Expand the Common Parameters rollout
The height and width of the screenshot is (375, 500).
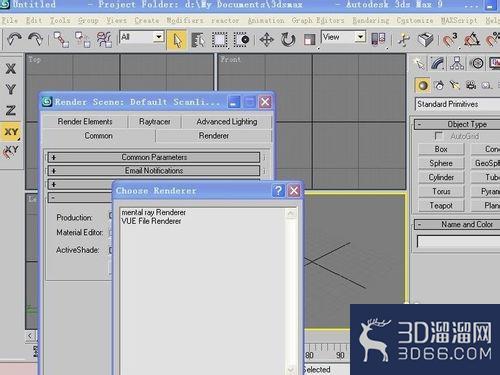point(154,157)
